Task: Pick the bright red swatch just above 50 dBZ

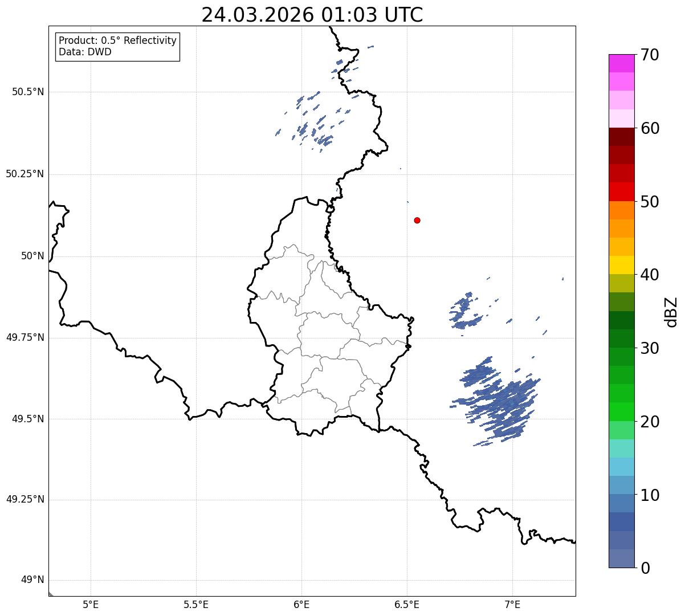Action: click(x=621, y=191)
